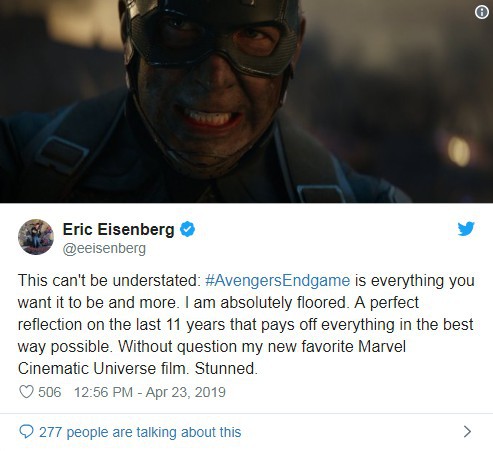Click the "Without question my new favorite" text
Screen dimensions: 493x451
coord(236,347)
